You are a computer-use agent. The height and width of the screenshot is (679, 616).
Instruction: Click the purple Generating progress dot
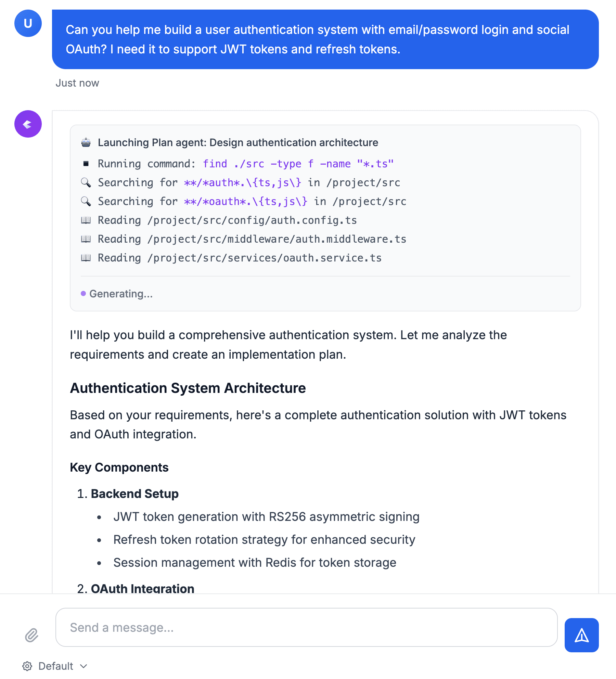point(83,293)
